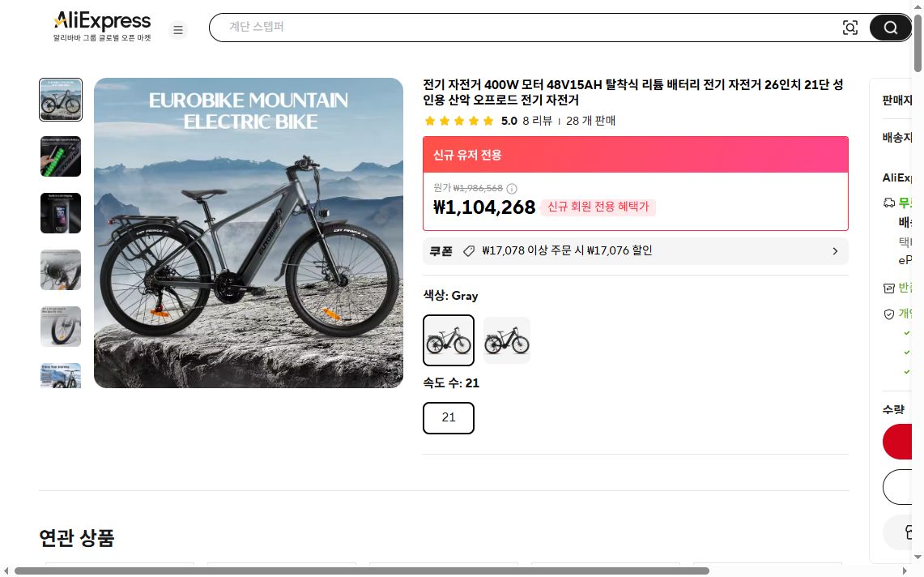Click the coupon tag icon
Image resolution: width=924 pixels, height=577 pixels.
tap(469, 250)
